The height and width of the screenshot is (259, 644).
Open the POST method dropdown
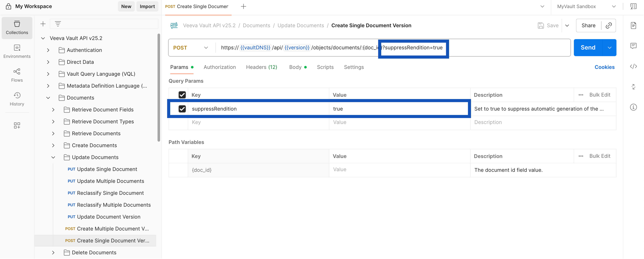coord(191,48)
